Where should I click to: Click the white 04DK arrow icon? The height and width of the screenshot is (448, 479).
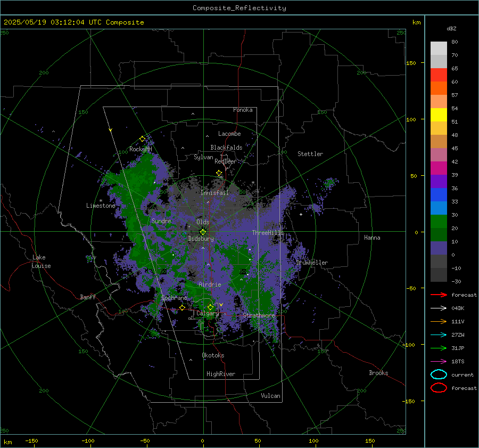[439, 308]
